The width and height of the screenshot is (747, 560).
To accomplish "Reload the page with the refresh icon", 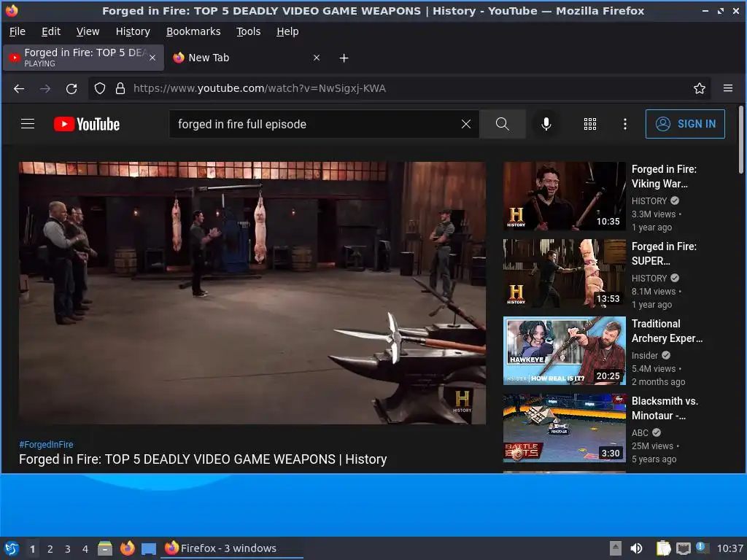I will click(71, 88).
